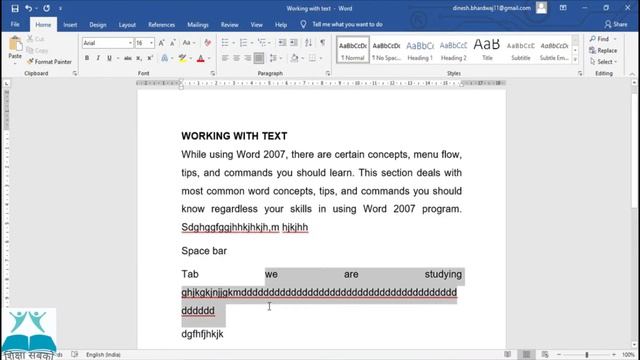The height and width of the screenshot is (360, 640).
Task: Open the Text Effects icon menu
Action: coord(164,58)
